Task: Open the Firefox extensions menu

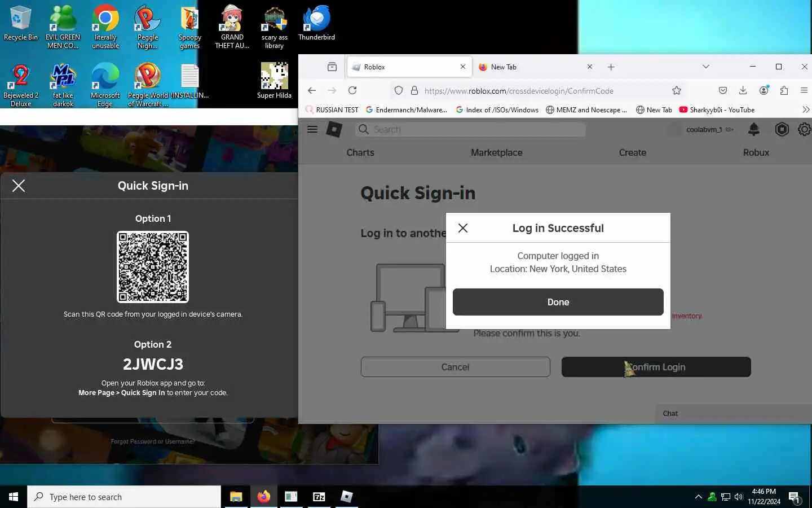Action: point(784,90)
